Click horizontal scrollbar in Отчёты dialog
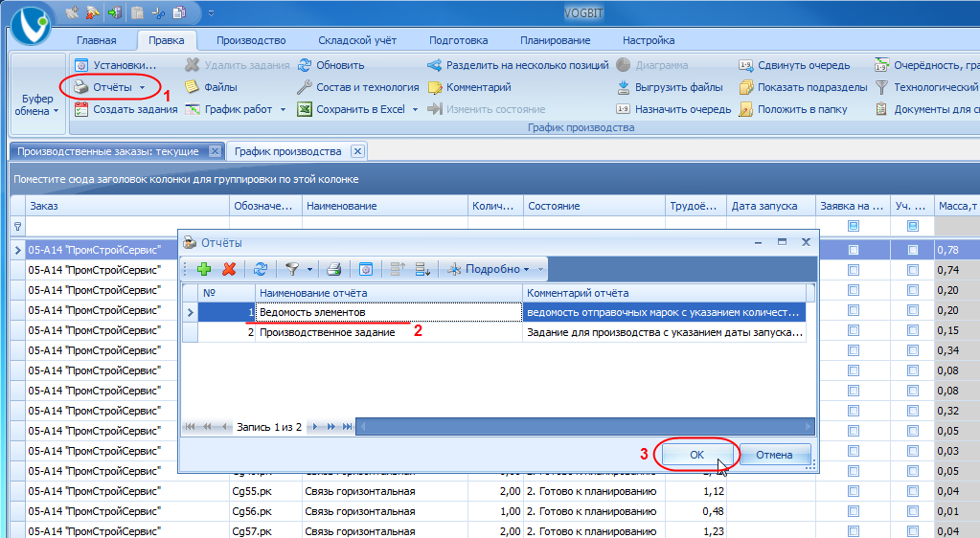 (585, 427)
